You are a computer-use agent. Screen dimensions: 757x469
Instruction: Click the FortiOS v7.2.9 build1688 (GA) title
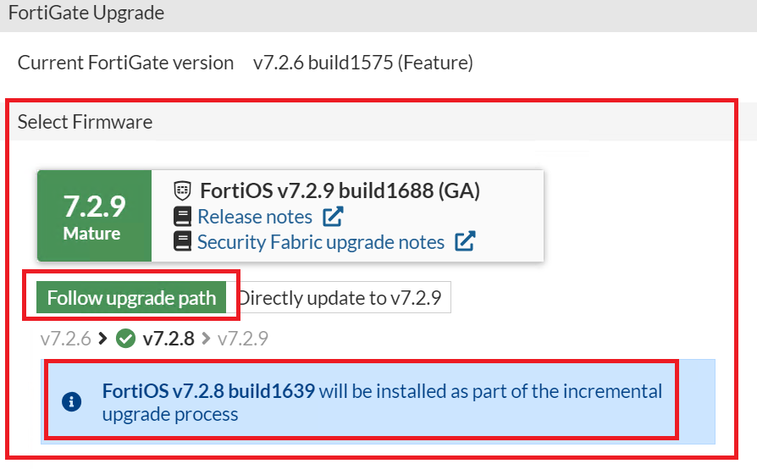click(x=340, y=190)
